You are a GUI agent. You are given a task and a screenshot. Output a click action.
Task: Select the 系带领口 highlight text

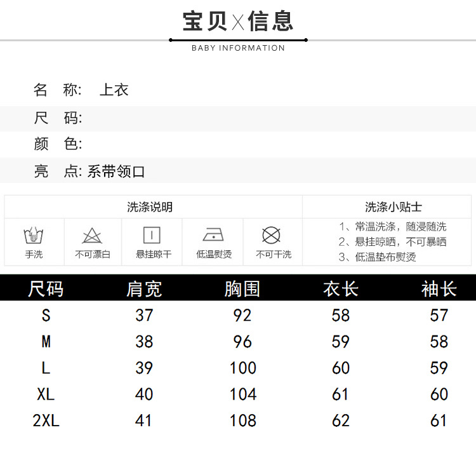pyautogui.click(x=117, y=172)
